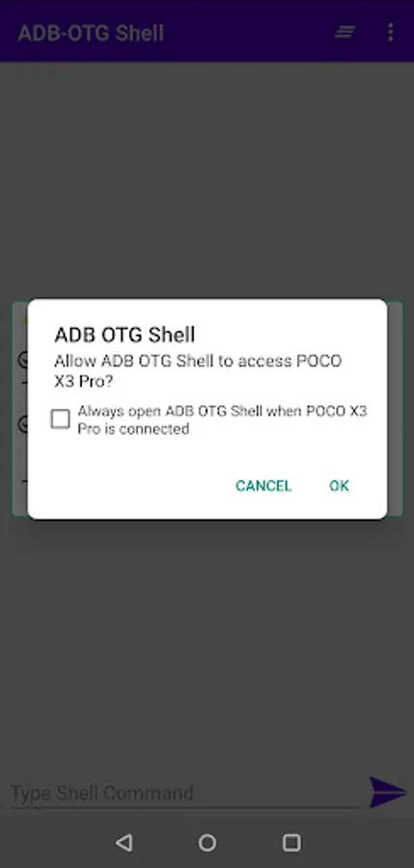Tap the dimmed area below the dialog

pos(207,642)
